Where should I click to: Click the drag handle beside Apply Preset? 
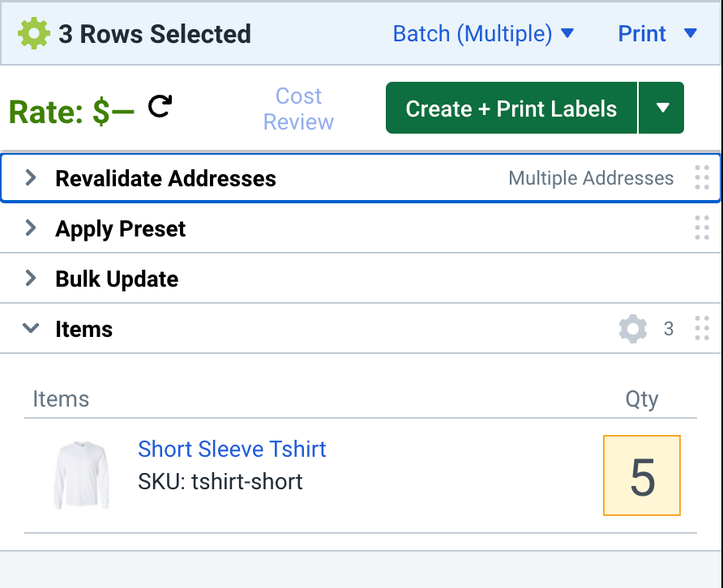pos(702,228)
